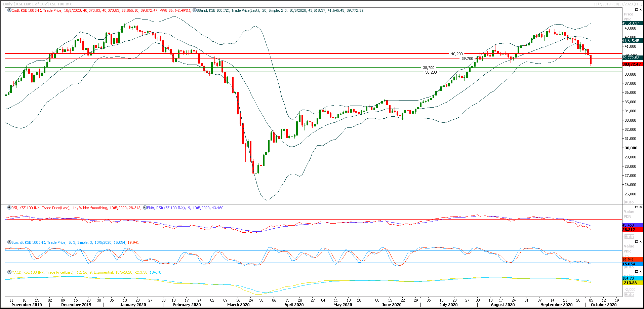Click the 184.70 MACD value tag
644x309 pixels.
click(x=632, y=278)
